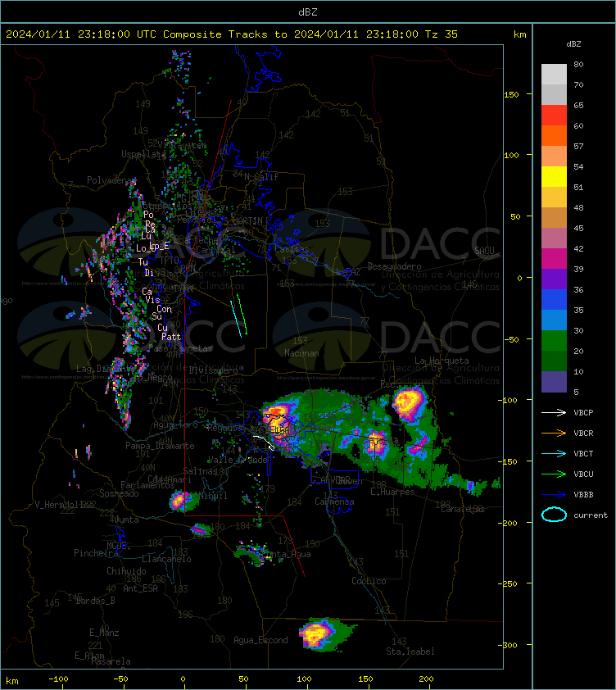Click the orange VBCR arrow in legend
This screenshot has height=690, width=616.
[554, 433]
